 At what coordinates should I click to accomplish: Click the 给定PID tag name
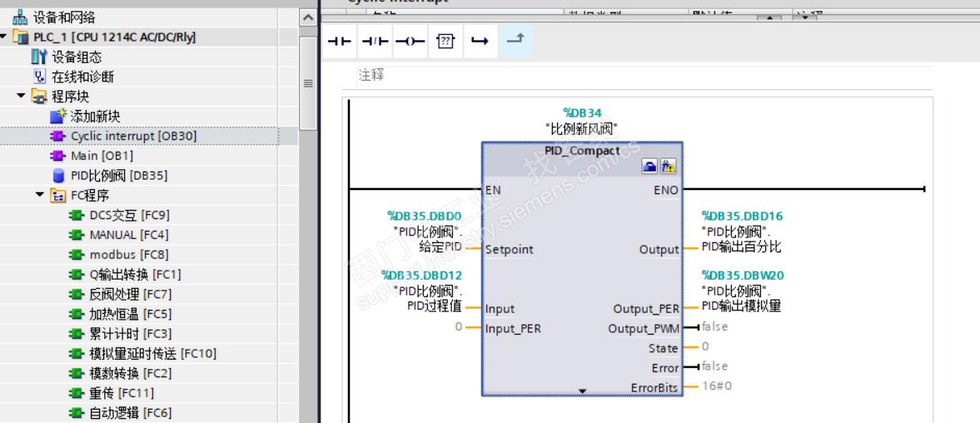pyautogui.click(x=440, y=247)
